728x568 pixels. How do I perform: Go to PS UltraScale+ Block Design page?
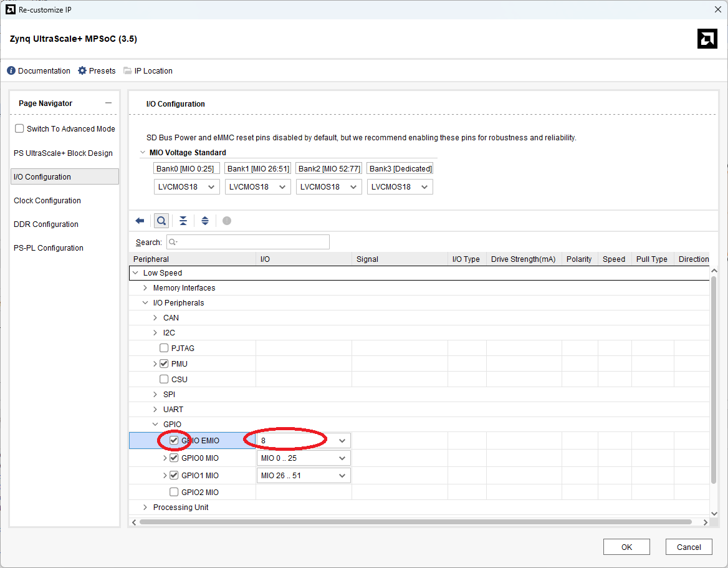(x=63, y=153)
